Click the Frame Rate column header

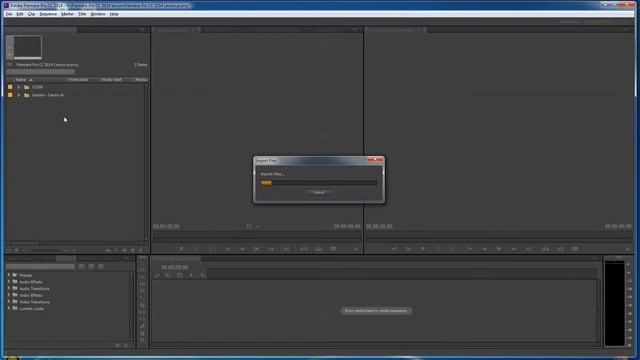tap(79, 80)
